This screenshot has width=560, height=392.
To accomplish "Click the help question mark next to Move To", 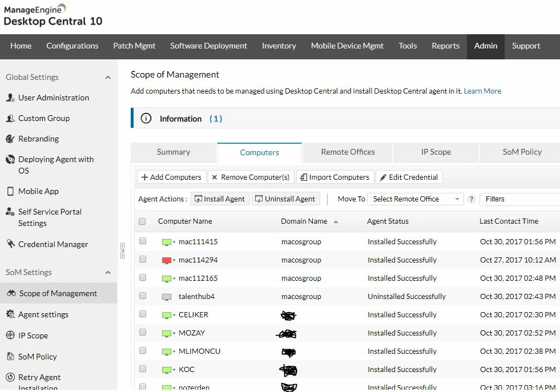I will click(x=472, y=199).
